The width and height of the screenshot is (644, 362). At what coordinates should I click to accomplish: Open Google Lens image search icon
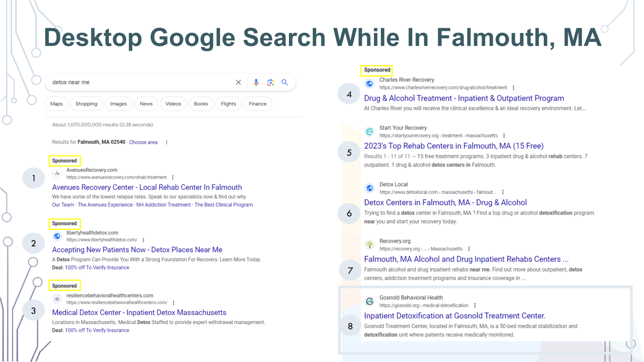270,82
